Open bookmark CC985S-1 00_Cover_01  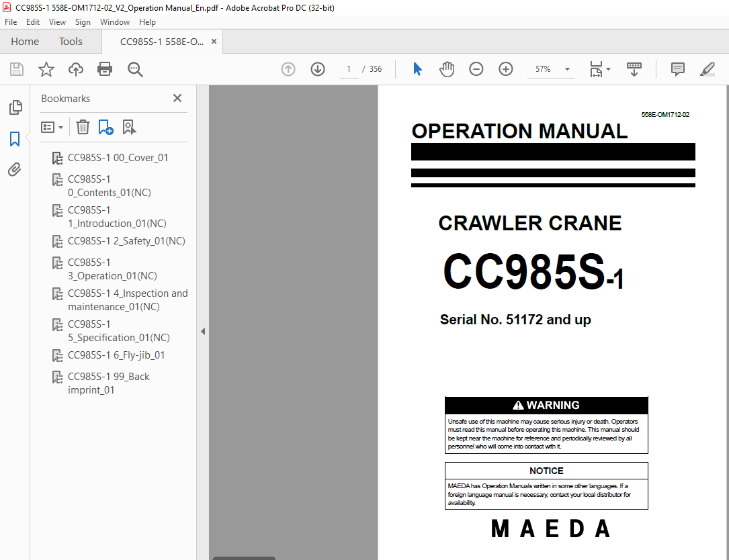[x=118, y=158]
